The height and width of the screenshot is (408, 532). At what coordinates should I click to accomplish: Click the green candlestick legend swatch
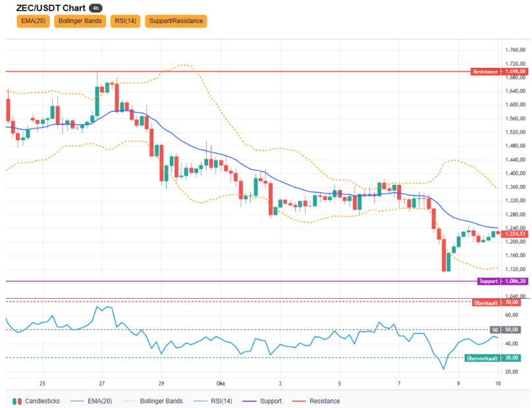tap(14, 401)
